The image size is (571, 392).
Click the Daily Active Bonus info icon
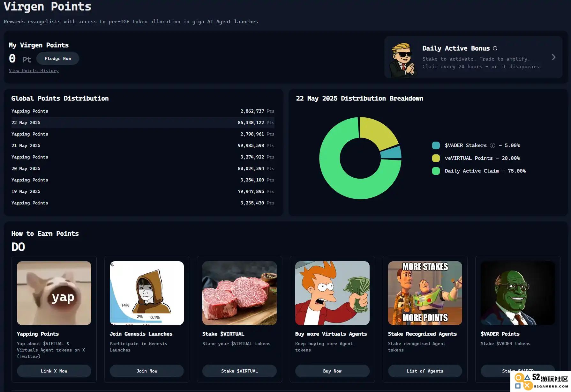click(495, 48)
